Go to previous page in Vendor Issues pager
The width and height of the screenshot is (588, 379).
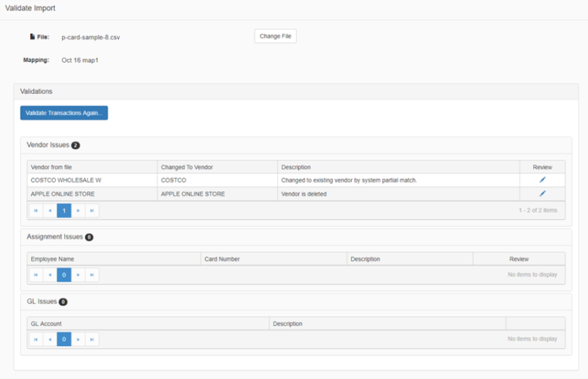pos(50,210)
